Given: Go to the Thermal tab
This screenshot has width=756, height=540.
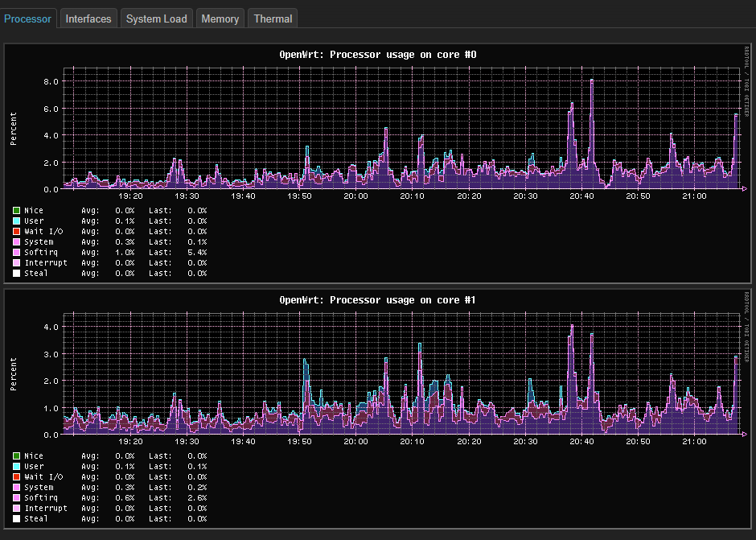Looking at the screenshot, I should pyautogui.click(x=273, y=19).
